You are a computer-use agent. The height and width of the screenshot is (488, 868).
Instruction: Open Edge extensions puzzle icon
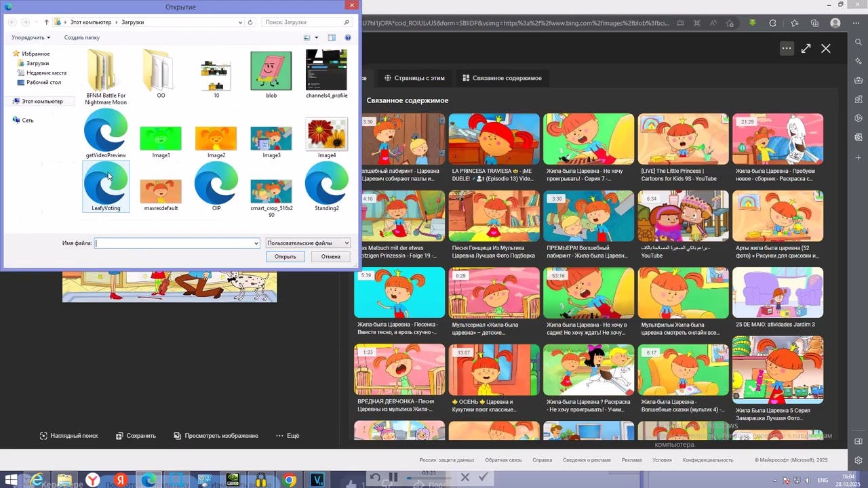(772, 23)
